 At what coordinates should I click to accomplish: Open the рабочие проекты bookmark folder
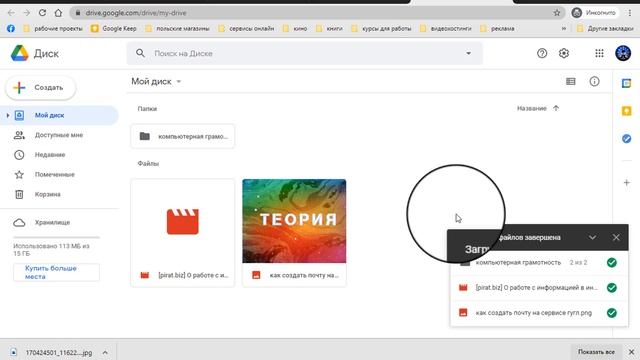[53, 29]
